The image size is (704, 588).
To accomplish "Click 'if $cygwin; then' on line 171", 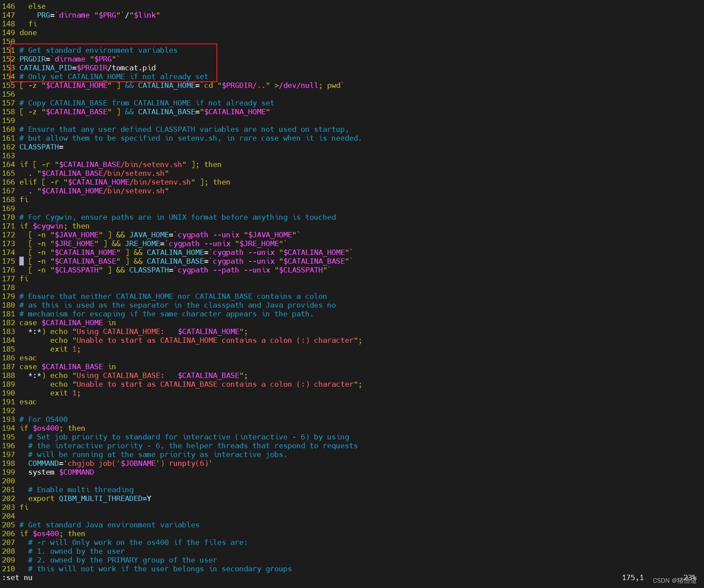I will point(55,226).
